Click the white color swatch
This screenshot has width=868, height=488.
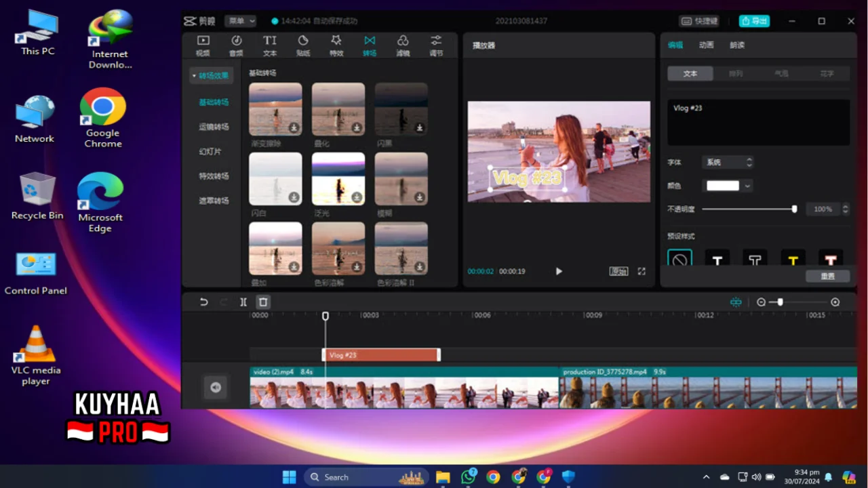[723, 186]
